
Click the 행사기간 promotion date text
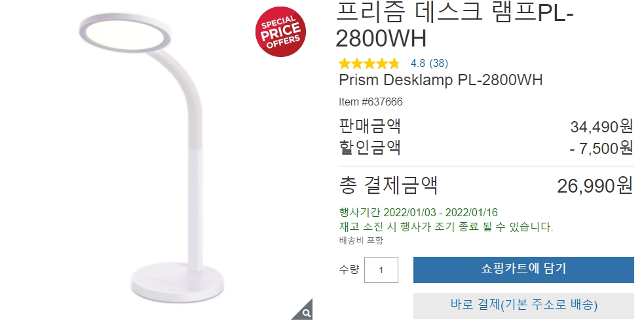(418, 213)
